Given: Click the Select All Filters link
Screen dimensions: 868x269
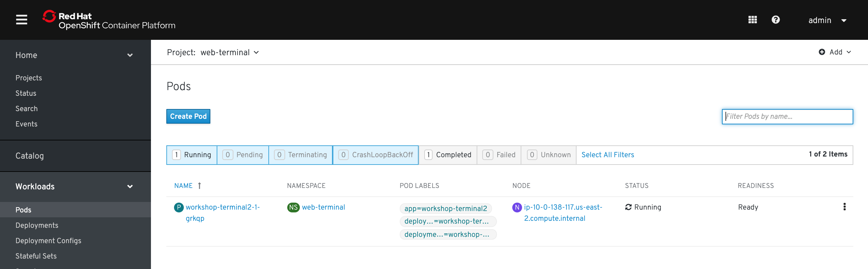Looking at the screenshot, I should pos(608,155).
